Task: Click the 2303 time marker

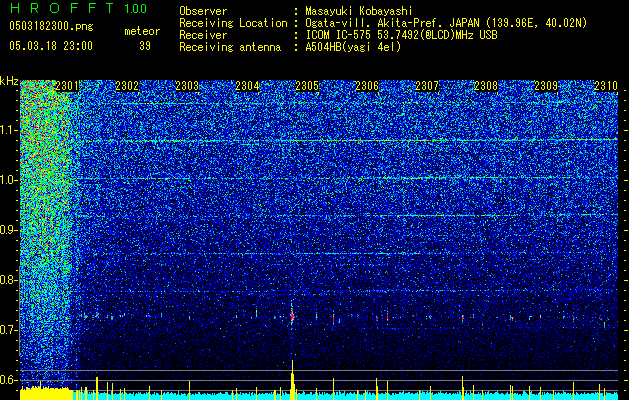Action: coord(187,86)
